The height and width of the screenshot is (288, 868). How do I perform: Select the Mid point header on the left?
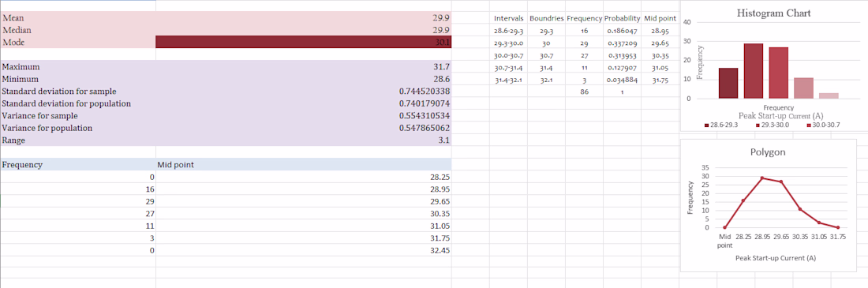pos(303,164)
